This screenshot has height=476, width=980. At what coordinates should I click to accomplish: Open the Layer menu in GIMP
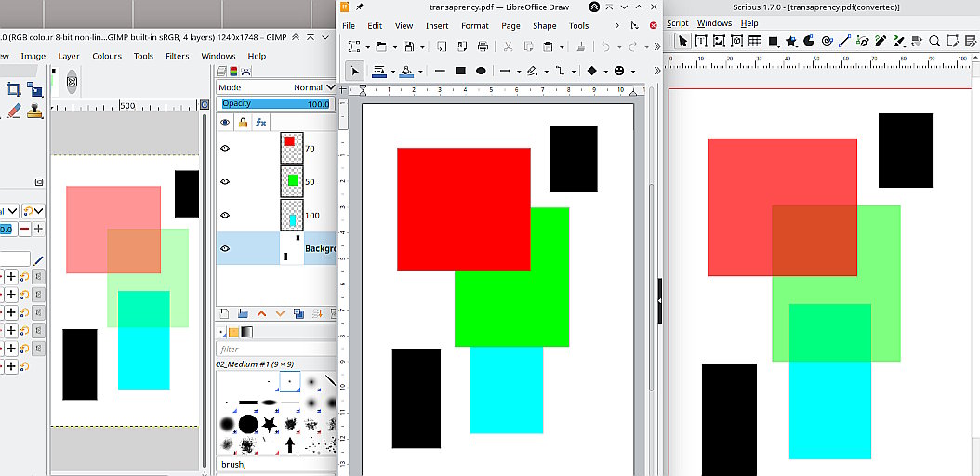point(69,56)
